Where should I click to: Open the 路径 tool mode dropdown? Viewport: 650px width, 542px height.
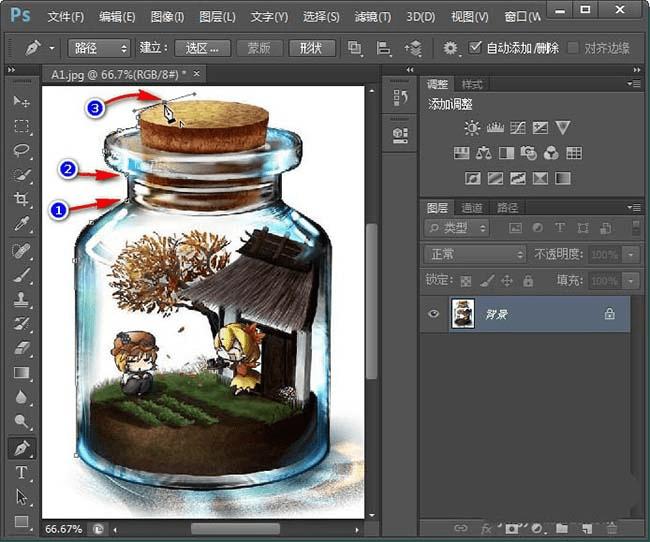pos(99,48)
